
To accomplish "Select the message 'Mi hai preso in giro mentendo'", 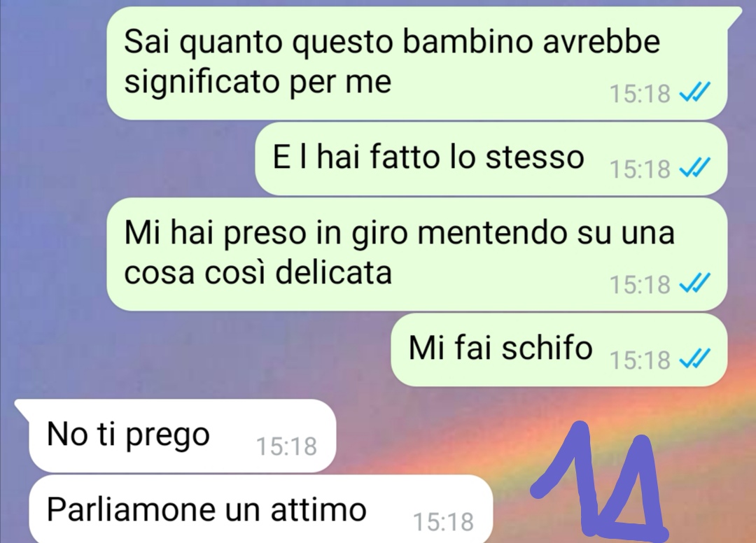I will 417,254.
